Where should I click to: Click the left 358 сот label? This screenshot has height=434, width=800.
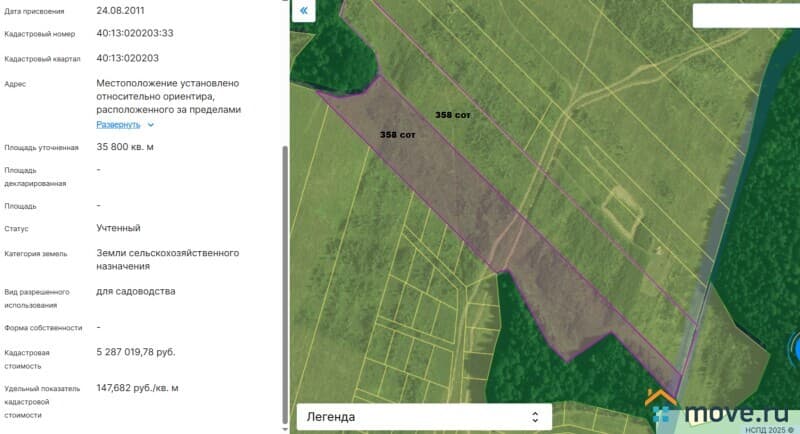[x=397, y=133]
